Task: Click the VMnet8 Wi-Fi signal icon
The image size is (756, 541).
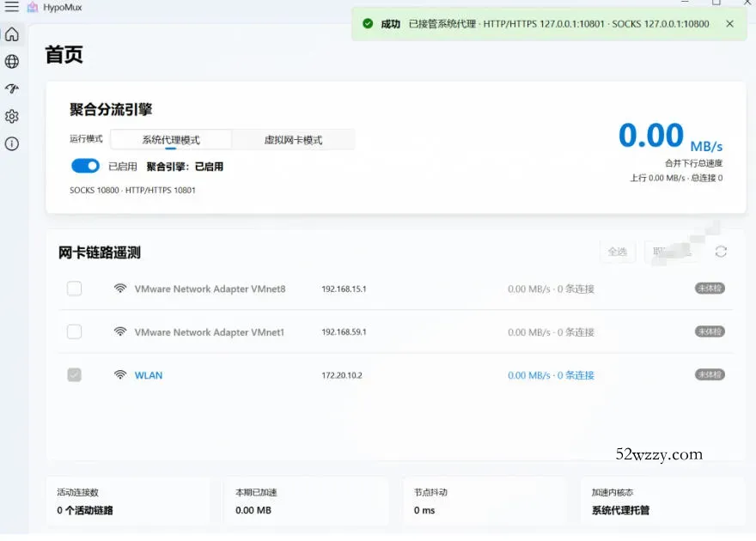Action: [x=120, y=289]
